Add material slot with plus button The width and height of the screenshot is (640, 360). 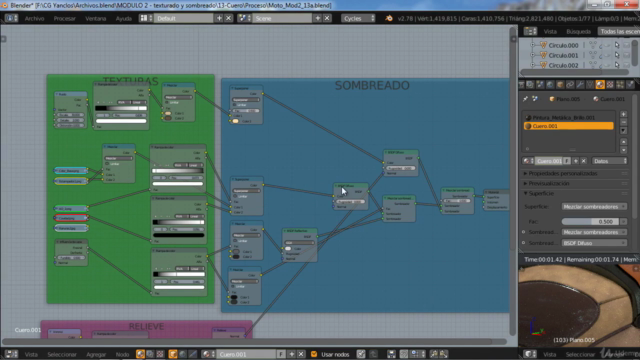[x=623, y=114]
